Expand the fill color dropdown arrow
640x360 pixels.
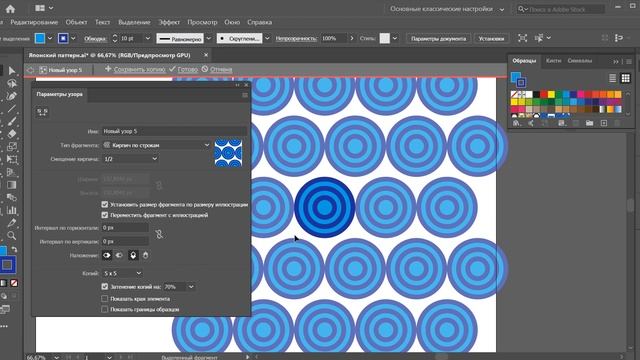(x=50, y=38)
